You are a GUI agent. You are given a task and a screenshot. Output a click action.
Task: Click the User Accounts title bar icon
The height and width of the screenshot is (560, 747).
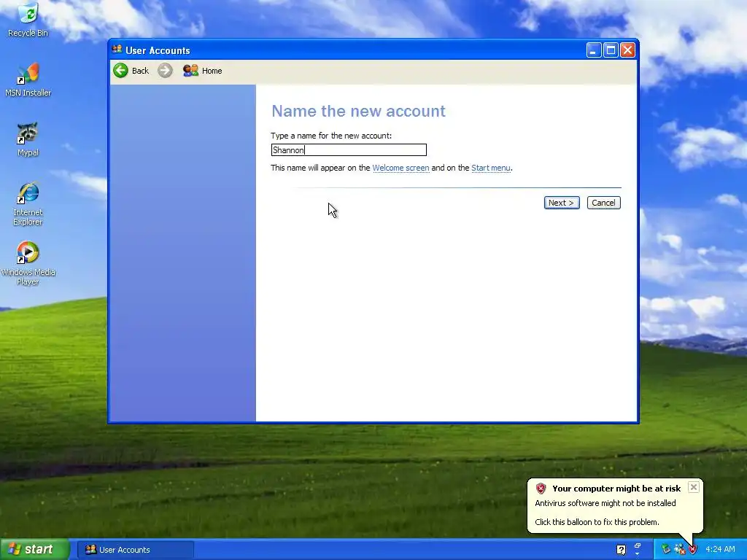[x=117, y=50]
